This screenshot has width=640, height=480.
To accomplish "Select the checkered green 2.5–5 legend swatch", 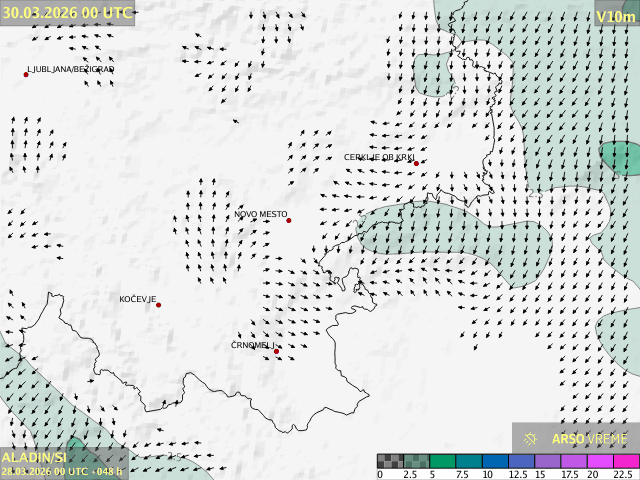I will pos(416,461).
